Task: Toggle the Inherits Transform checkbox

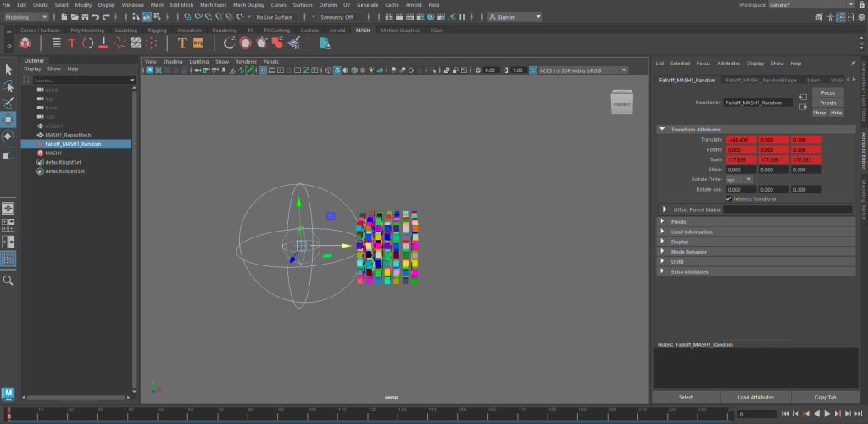Action: pyautogui.click(x=728, y=198)
